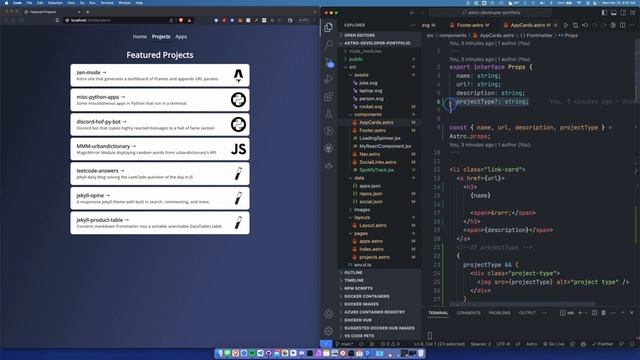Click Brave Shields icon in address bar
Screen dimensions: 640x360
coord(181,20)
